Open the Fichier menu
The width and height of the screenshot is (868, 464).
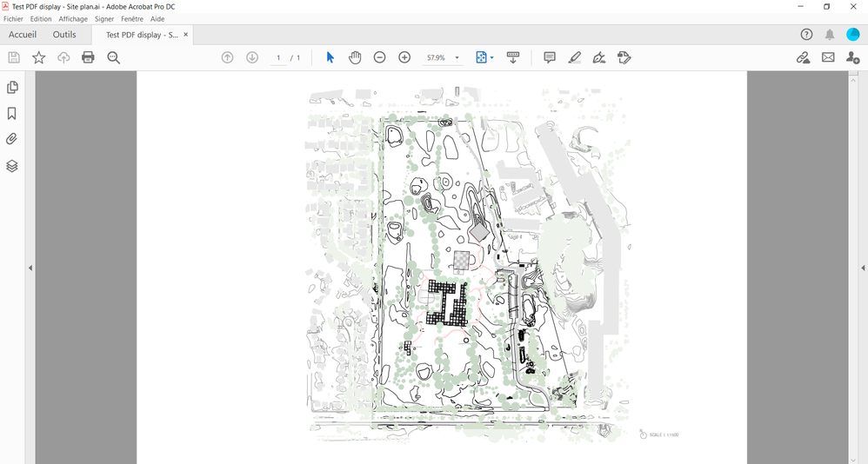click(x=13, y=19)
